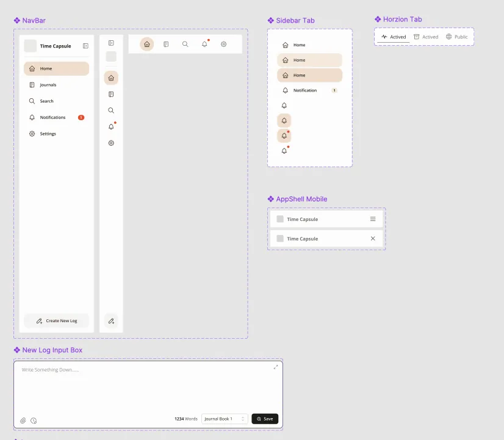The height and width of the screenshot is (440, 504).
Task: Click the expand icon in New Log box
Action: (x=275, y=367)
